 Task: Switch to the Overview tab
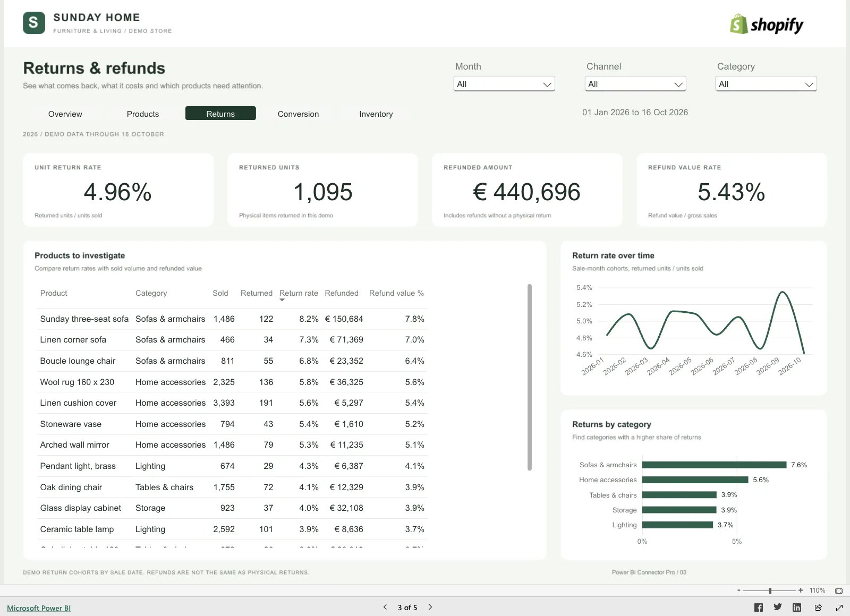coord(65,114)
